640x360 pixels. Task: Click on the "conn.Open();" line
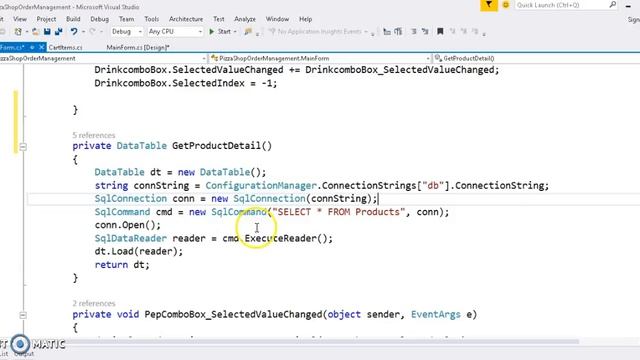[128, 225]
